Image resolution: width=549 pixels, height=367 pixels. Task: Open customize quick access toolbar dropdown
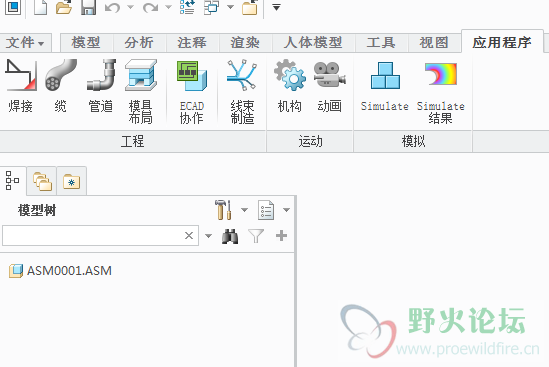277,7
